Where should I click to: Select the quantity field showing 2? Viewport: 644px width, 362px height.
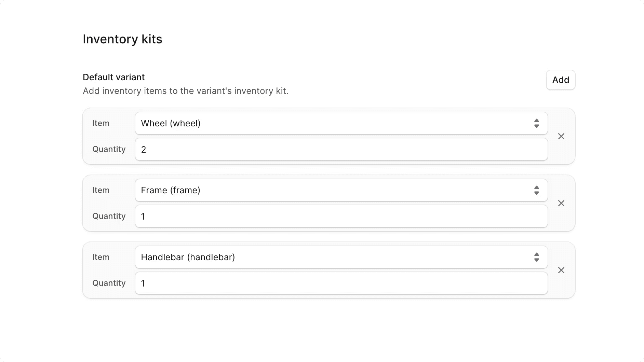(341, 149)
